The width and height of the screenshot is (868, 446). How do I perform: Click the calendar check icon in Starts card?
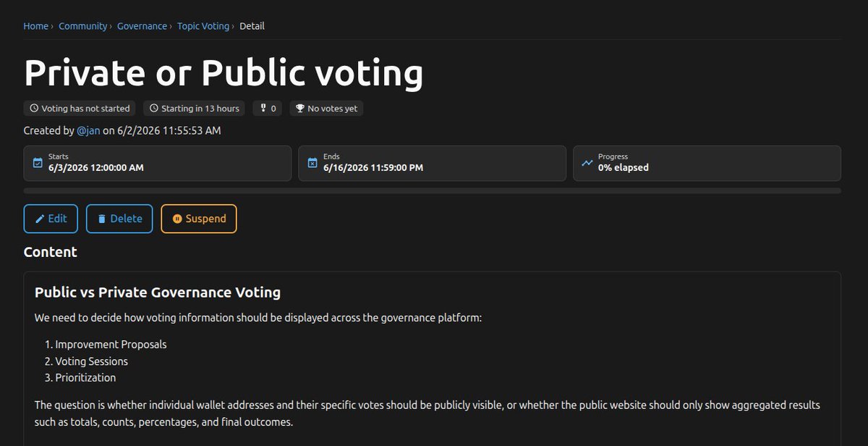point(38,163)
